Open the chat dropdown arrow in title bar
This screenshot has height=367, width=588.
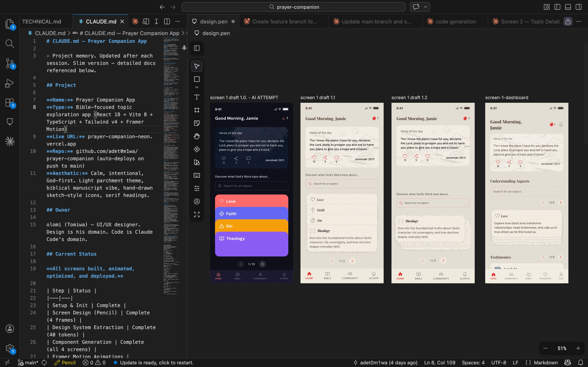[425, 7]
